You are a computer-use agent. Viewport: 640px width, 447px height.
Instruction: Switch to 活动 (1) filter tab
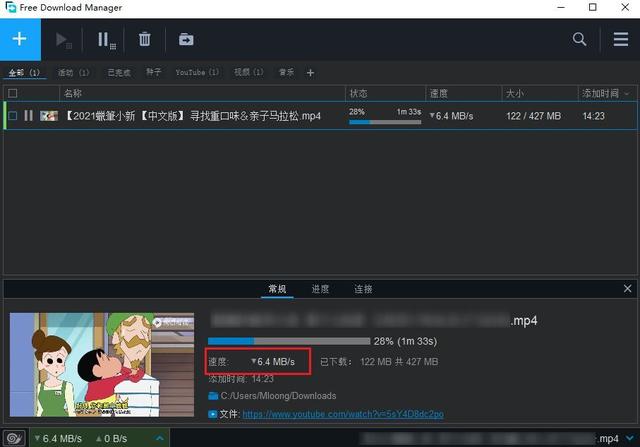tap(73, 73)
